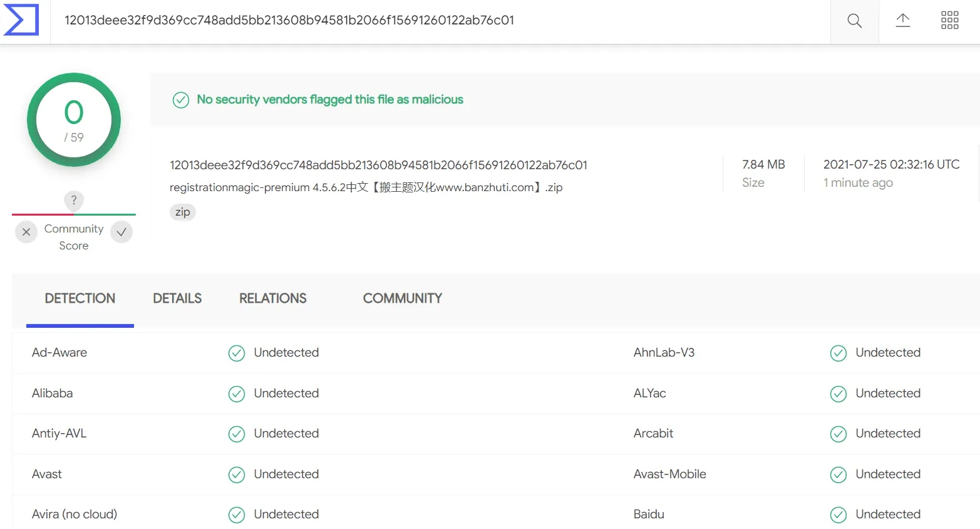This screenshot has height=529, width=980.
Task: Click the 0 / 59 detection score circle
Action: point(74,120)
